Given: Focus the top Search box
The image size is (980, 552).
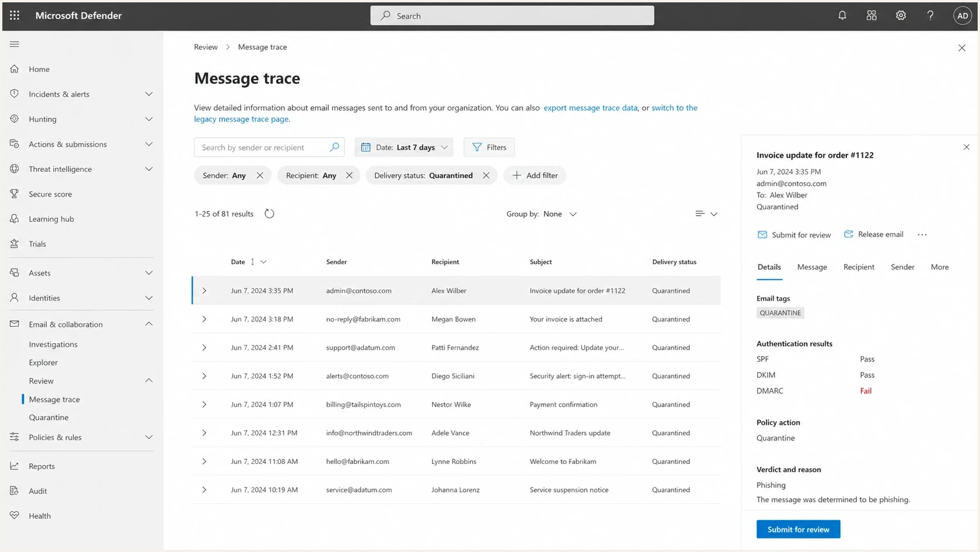Looking at the screenshot, I should point(512,16).
